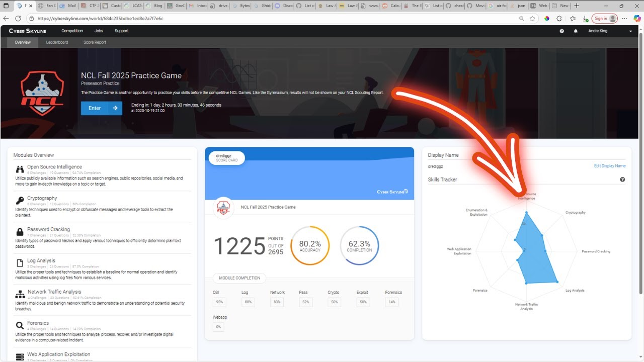Open the browser extensions puzzle icon
Screen dimensions: 644x362
(559, 19)
